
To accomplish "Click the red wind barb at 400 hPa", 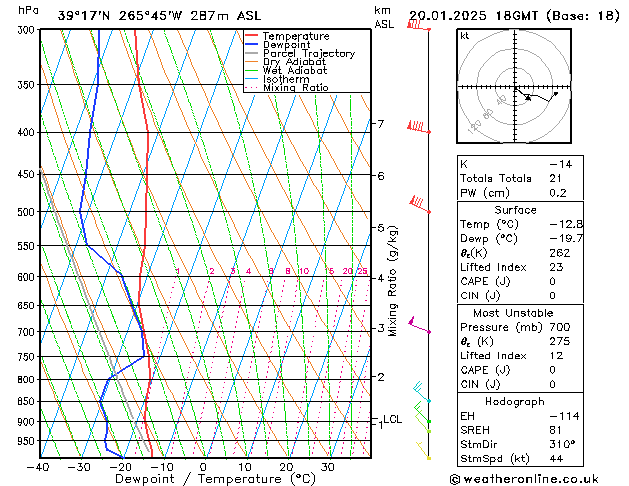I will coord(418,127).
